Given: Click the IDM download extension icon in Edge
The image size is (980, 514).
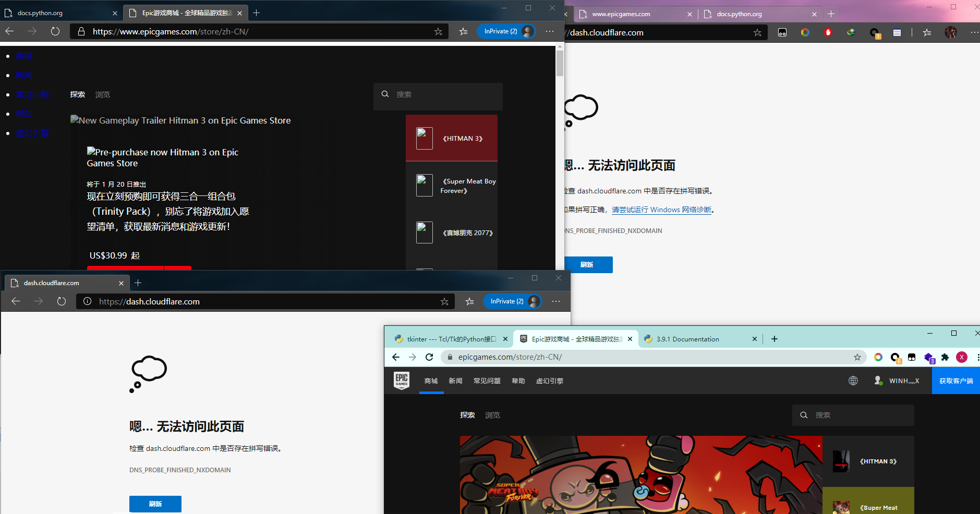Looking at the screenshot, I should (x=851, y=32).
